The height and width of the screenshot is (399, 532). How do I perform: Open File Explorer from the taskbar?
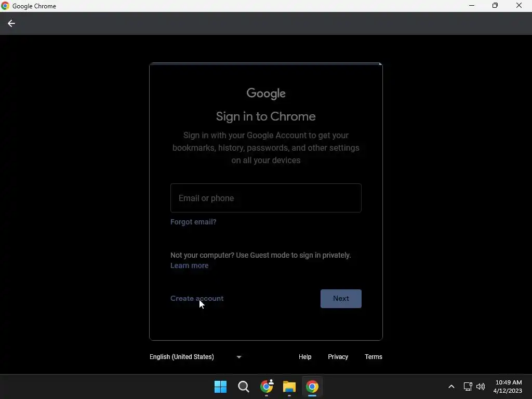coord(289,387)
